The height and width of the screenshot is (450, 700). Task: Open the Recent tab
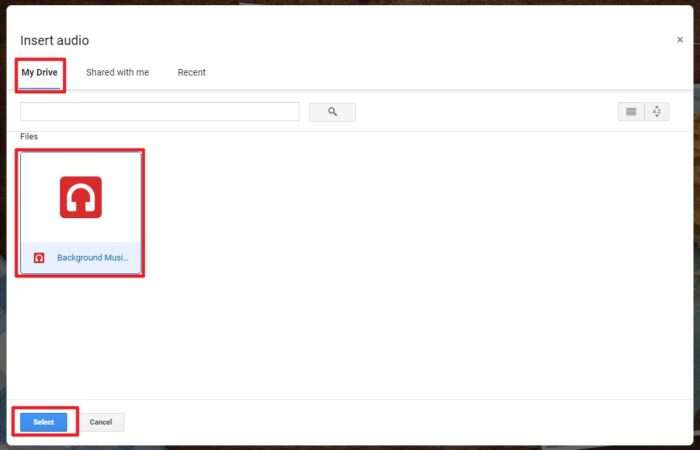pos(192,72)
